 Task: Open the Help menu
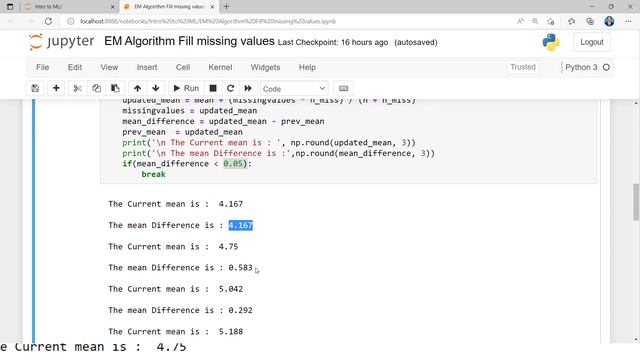pos(307,67)
